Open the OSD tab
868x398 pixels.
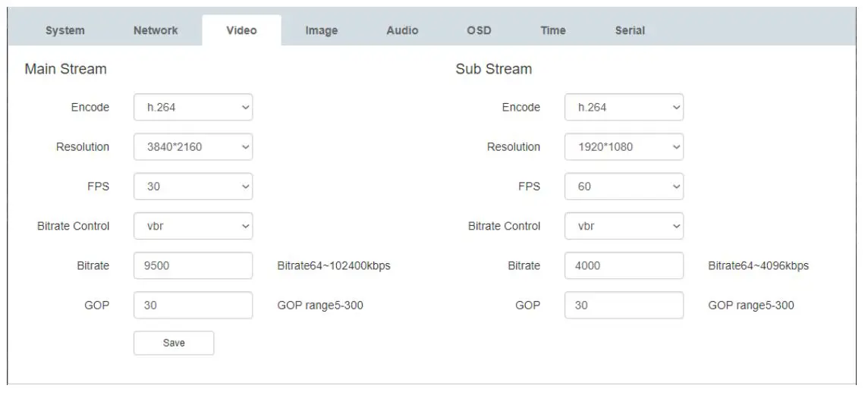pos(479,30)
